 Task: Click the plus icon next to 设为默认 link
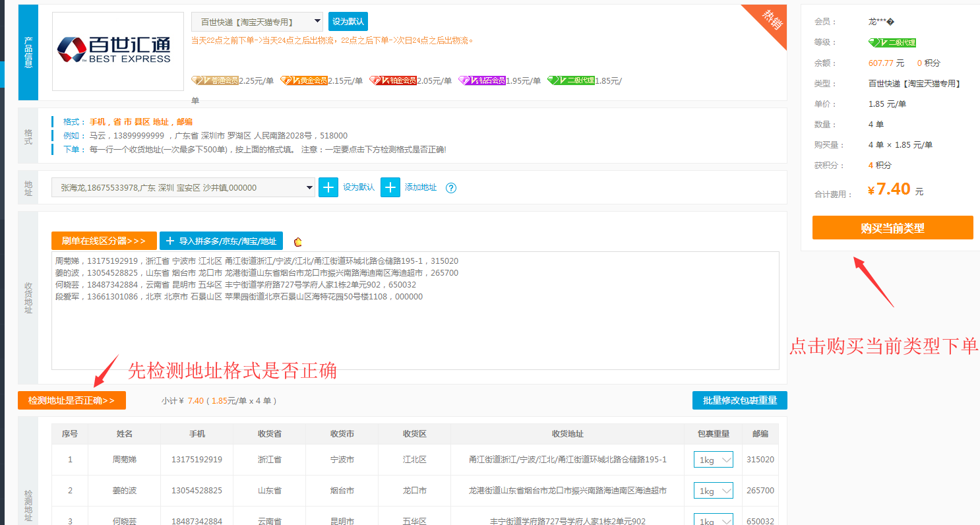328,187
